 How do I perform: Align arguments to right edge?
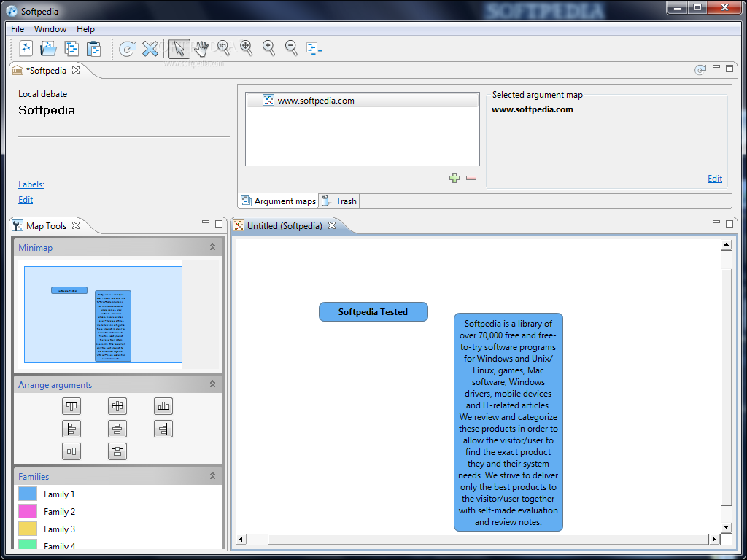(x=163, y=429)
